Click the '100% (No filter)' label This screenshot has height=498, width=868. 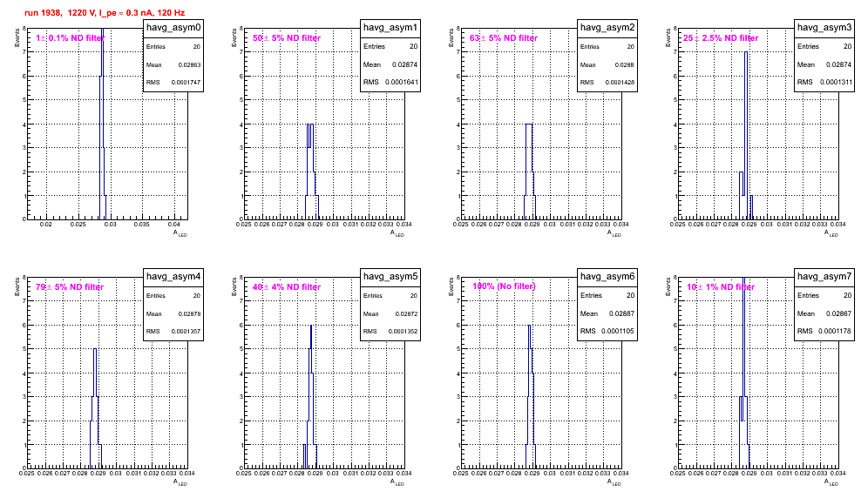pos(505,286)
